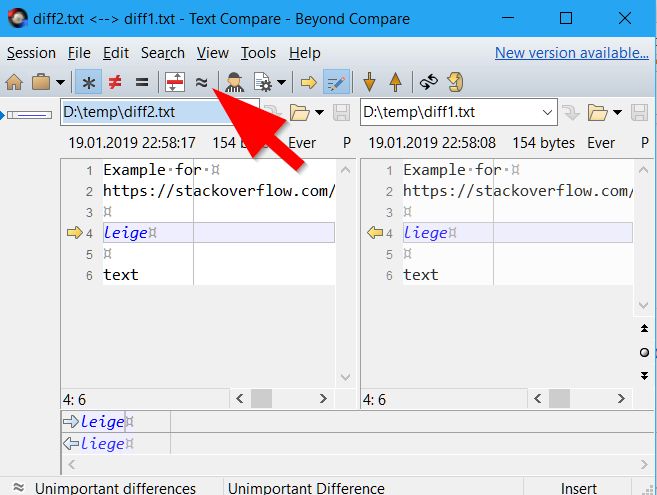Screen dimensions: 657x495
Task: Open left file browse folder icon
Action: [300, 112]
